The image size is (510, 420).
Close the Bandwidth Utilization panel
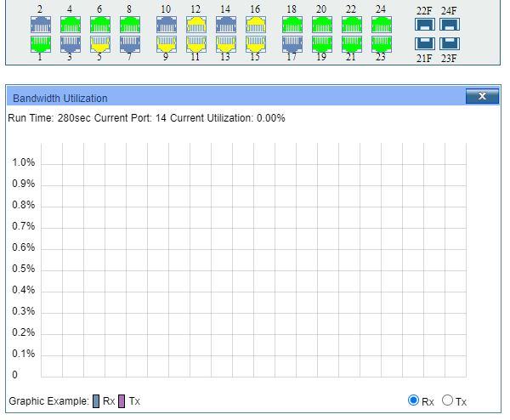(482, 96)
